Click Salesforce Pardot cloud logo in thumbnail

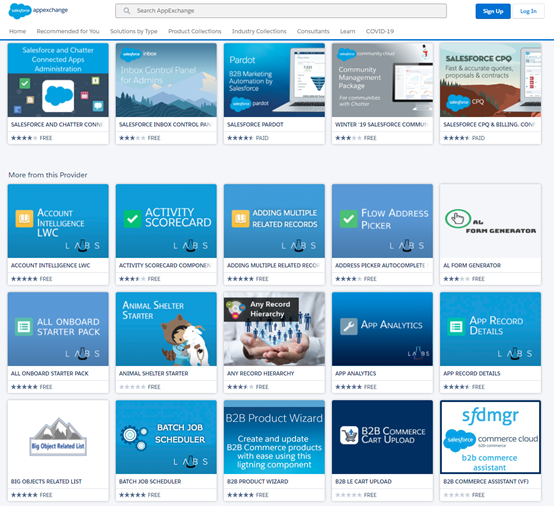coord(241,104)
